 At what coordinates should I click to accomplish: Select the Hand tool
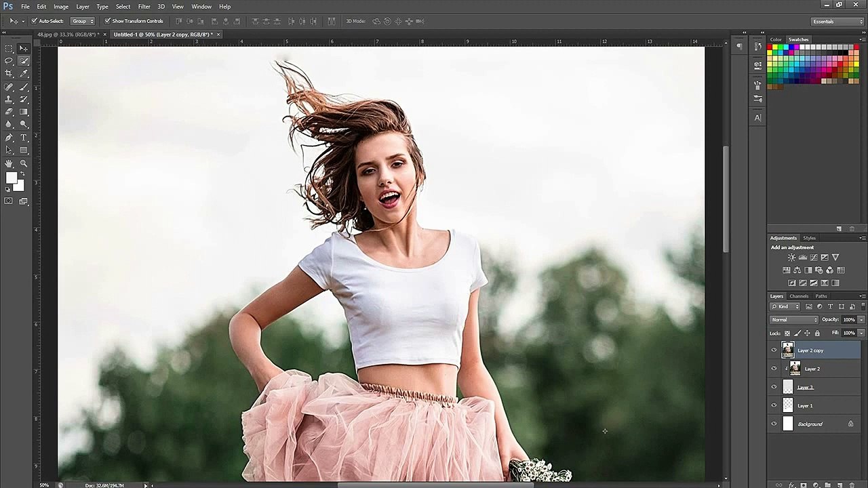coord(9,163)
